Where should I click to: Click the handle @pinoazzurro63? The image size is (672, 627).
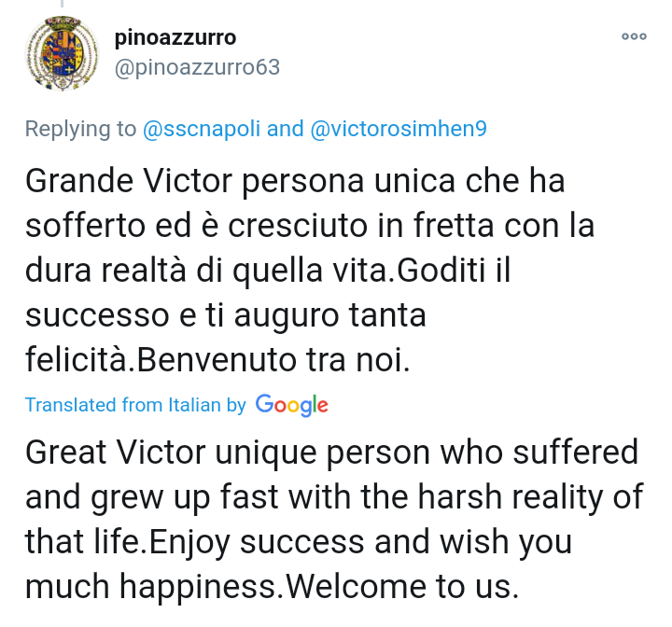(x=197, y=67)
